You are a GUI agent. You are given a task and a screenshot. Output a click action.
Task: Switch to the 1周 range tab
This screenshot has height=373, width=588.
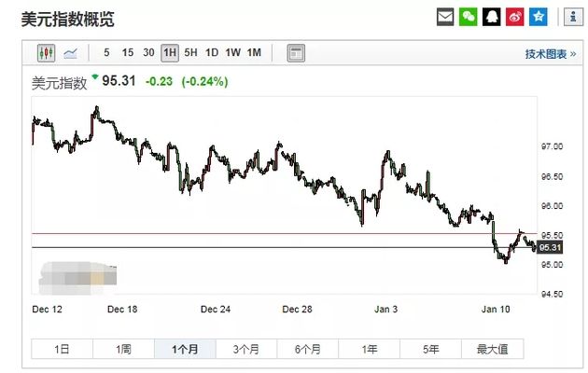click(x=123, y=349)
